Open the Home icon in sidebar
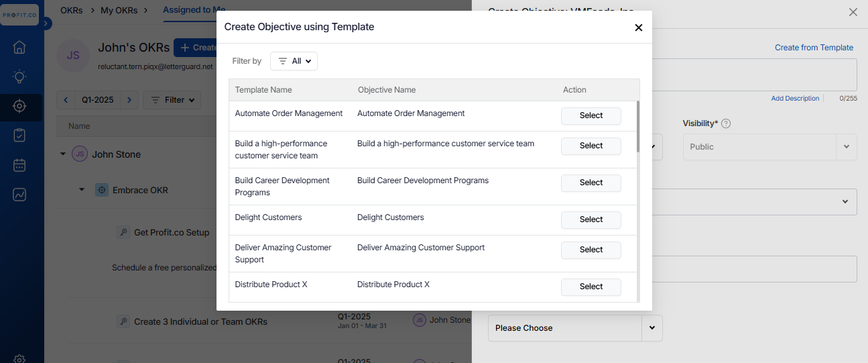Screen dimensions: 868x363 point(19,47)
